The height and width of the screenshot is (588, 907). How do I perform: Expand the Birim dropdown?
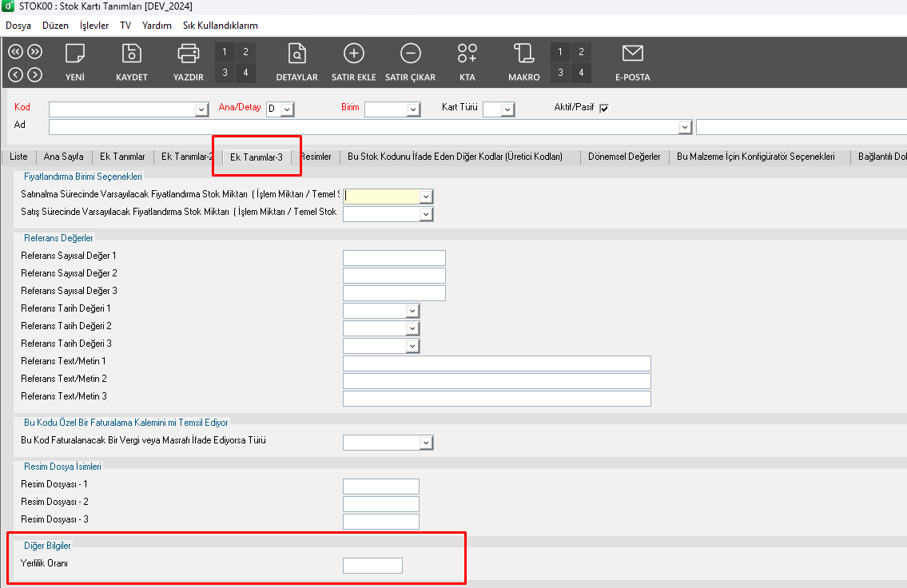(x=413, y=109)
